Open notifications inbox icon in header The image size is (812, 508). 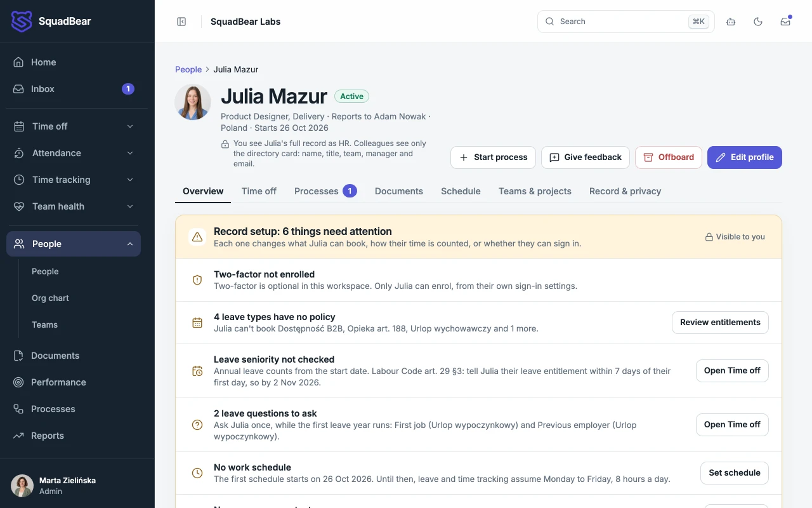(785, 22)
